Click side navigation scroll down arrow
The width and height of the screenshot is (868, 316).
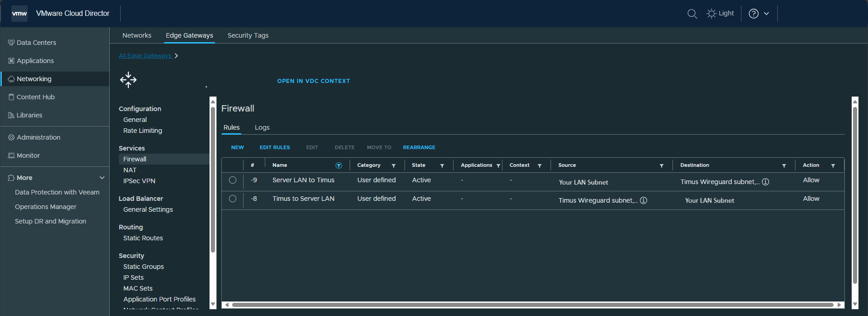[x=213, y=304]
